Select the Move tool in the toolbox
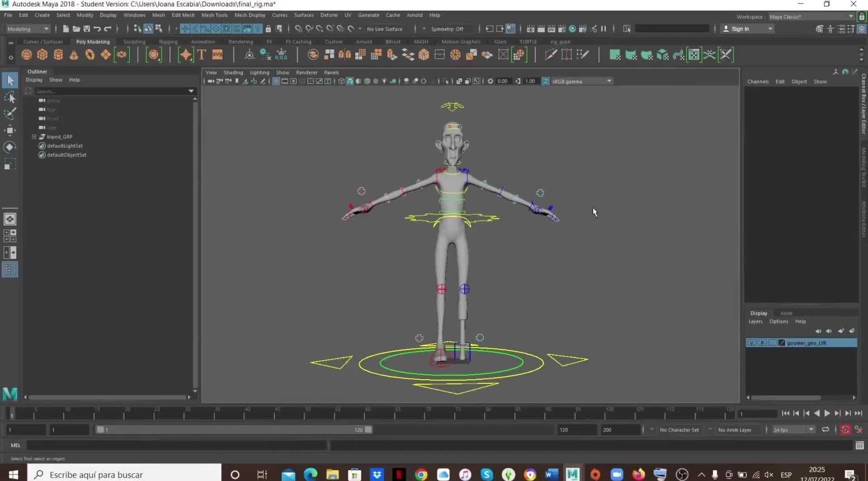The image size is (868, 481). (x=9, y=130)
